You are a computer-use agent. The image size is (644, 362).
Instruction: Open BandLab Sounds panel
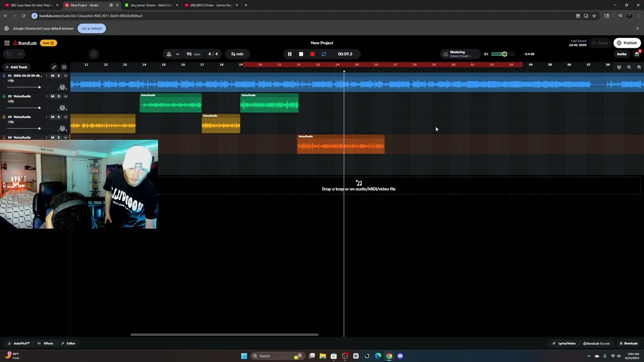click(x=596, y=343)
